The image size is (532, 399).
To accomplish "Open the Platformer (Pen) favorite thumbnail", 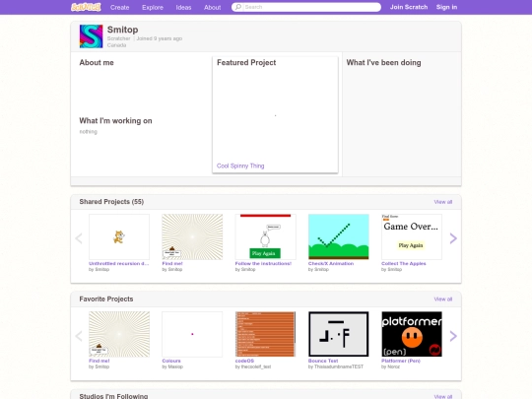I will click(412, 334).
